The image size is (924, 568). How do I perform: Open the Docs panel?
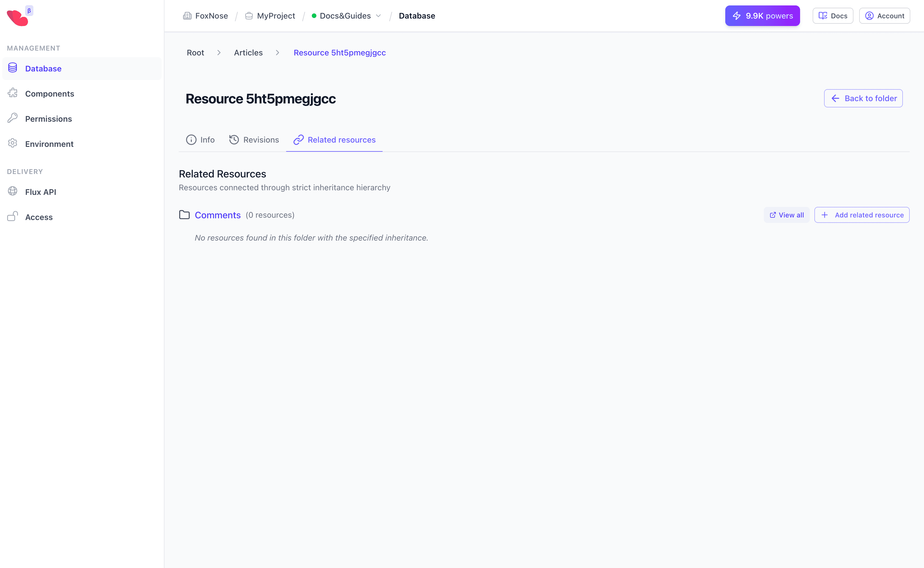coord(832,15)
